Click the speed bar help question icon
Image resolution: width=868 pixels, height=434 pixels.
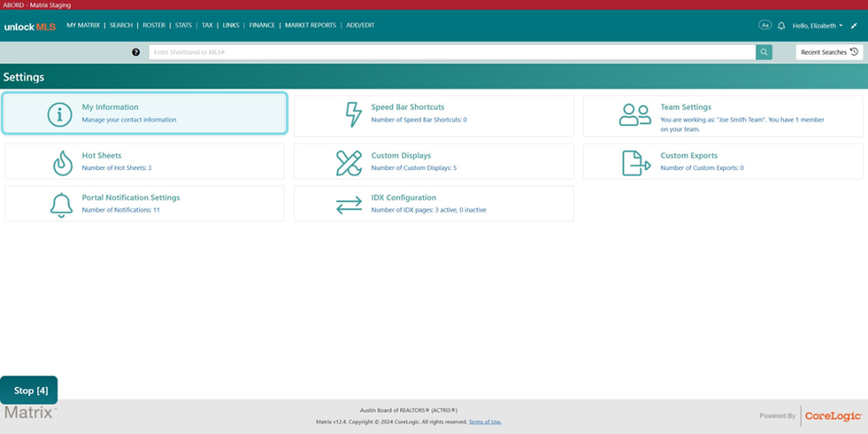pos(135,52)
